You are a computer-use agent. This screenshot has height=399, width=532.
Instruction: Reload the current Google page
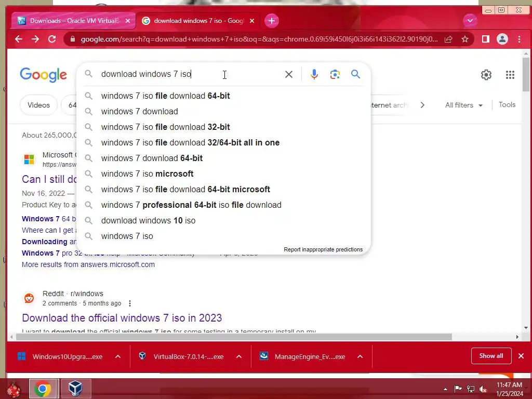[x=52, y=39]
